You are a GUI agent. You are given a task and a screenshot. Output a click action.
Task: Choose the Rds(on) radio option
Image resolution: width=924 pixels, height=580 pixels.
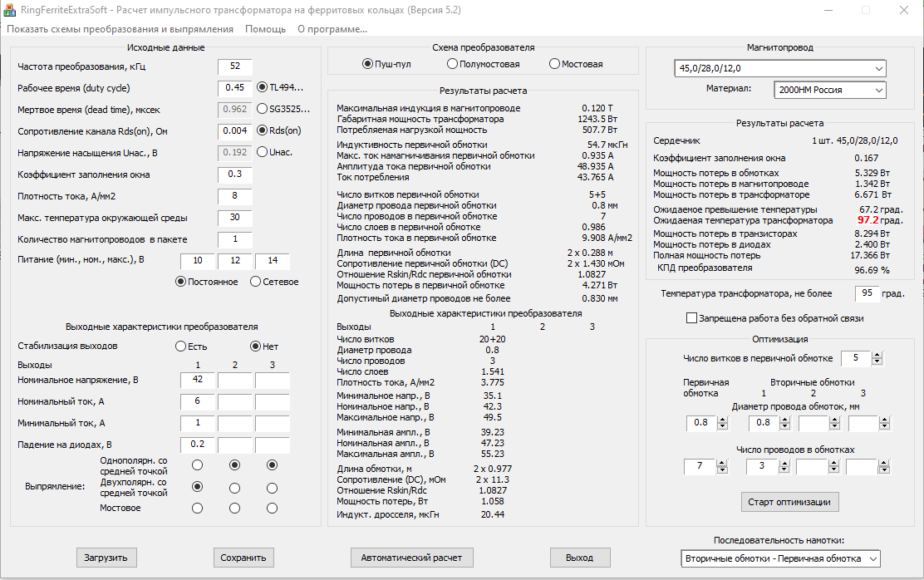(263, 130)
